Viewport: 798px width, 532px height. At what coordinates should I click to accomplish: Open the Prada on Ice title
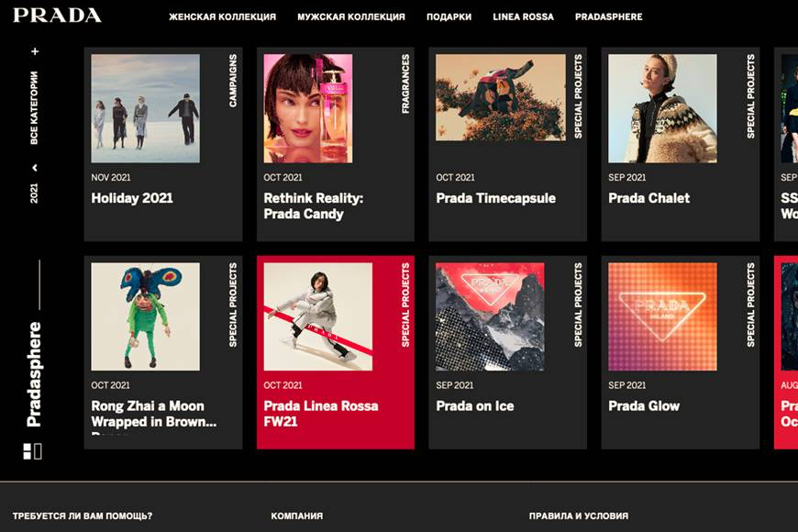(x=475, y=405)
